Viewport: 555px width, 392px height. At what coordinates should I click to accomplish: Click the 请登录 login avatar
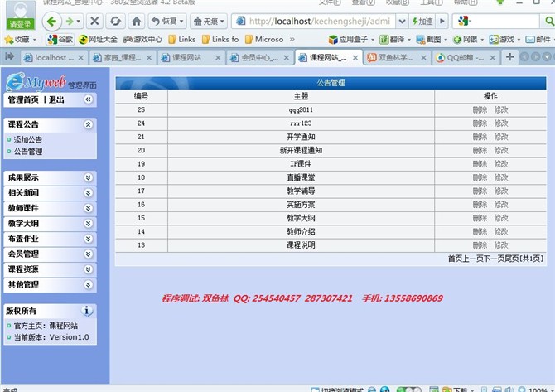pyautogui.click(x=21, y=15)
